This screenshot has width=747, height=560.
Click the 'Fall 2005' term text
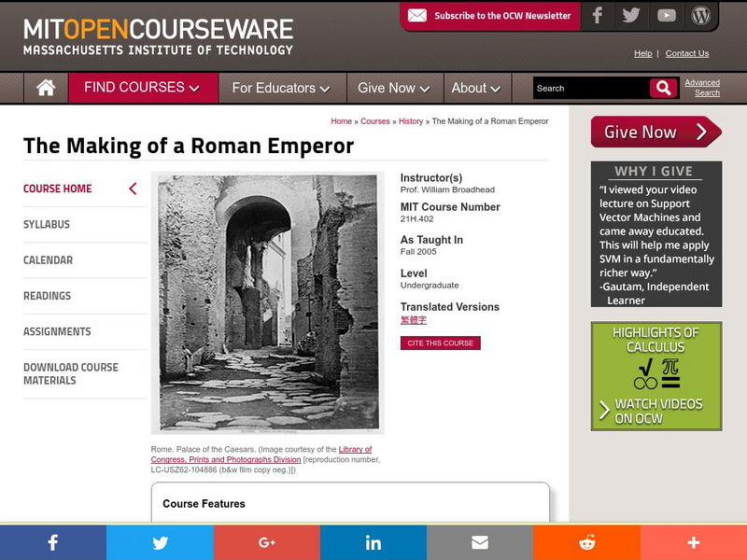click(418, 251)
